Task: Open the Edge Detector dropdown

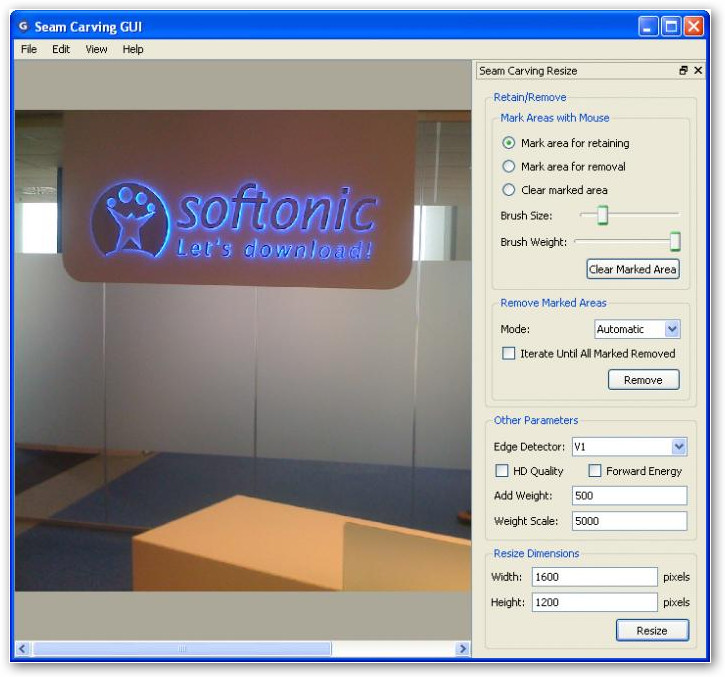Action: (629, 447)
